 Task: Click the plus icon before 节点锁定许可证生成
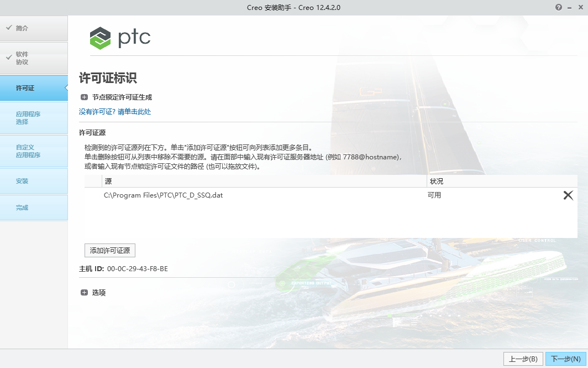[x=84, y=97]
